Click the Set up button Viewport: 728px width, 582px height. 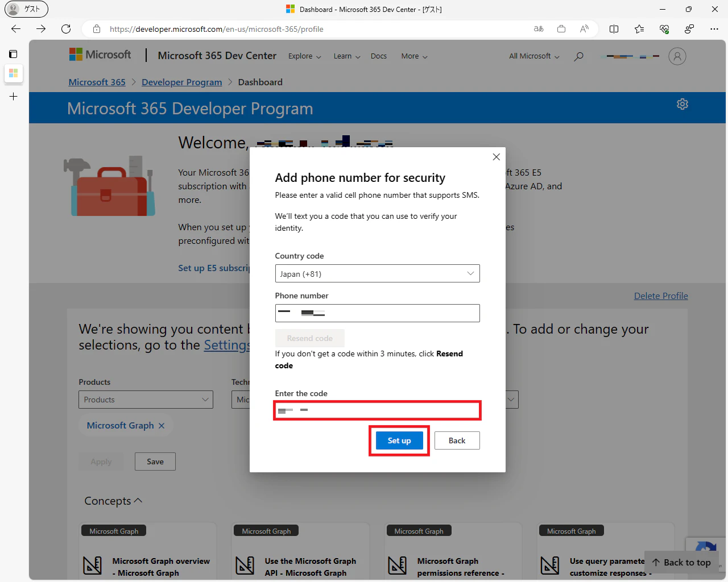pyautogui.click(x=399, y=440)
